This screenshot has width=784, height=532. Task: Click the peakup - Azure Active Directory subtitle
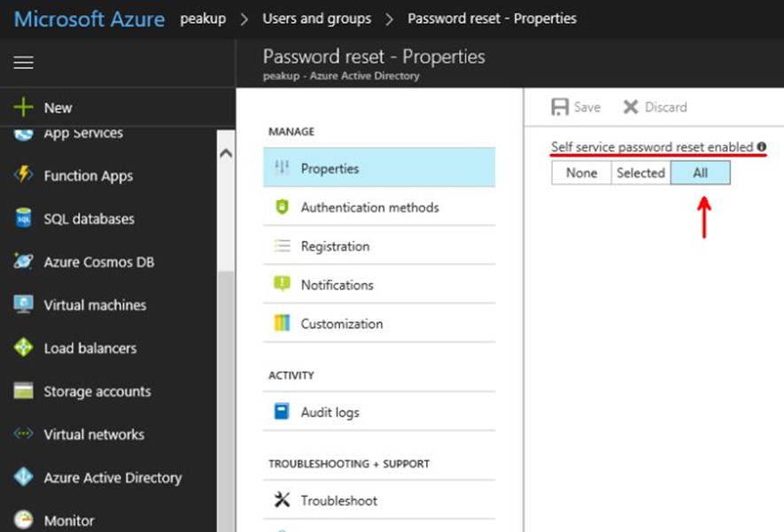coord(341,76)
